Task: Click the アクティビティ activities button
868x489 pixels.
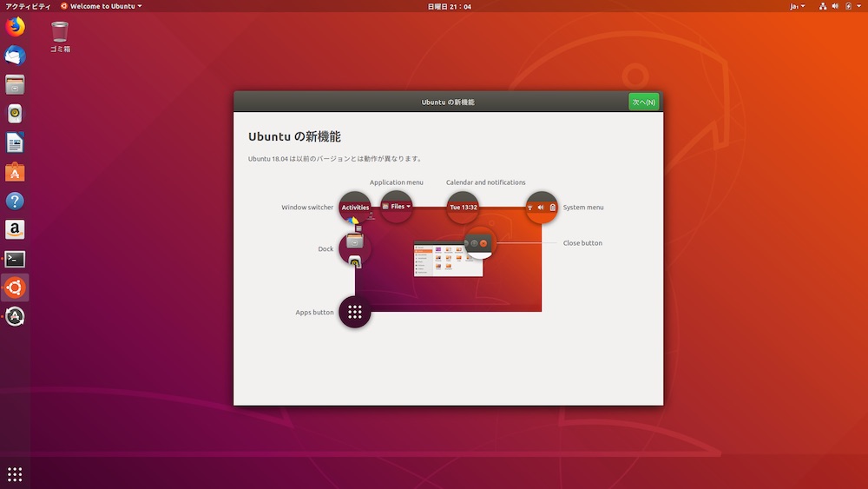Action: coord(28,6)
